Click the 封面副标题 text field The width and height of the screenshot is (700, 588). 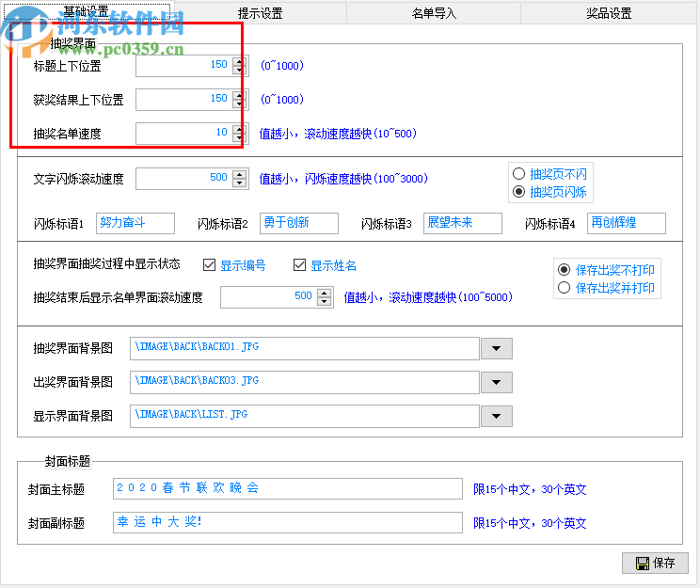(288, 522)
